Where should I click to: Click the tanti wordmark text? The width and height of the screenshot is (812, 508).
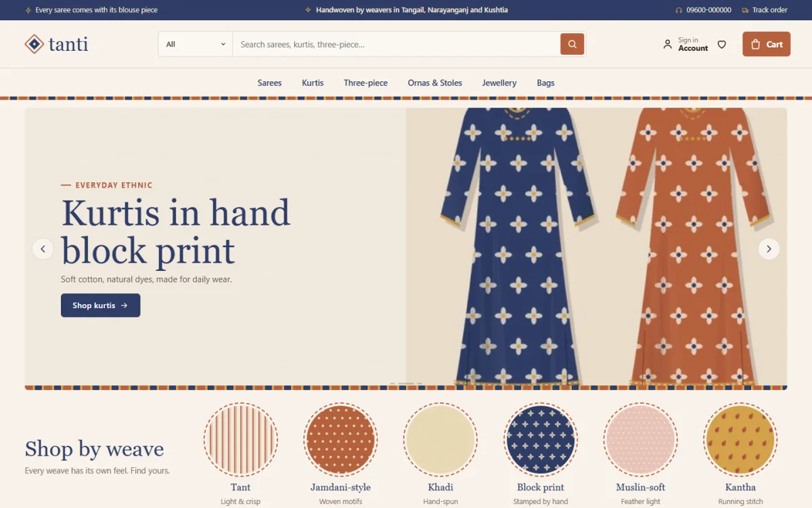coord(68,44)
